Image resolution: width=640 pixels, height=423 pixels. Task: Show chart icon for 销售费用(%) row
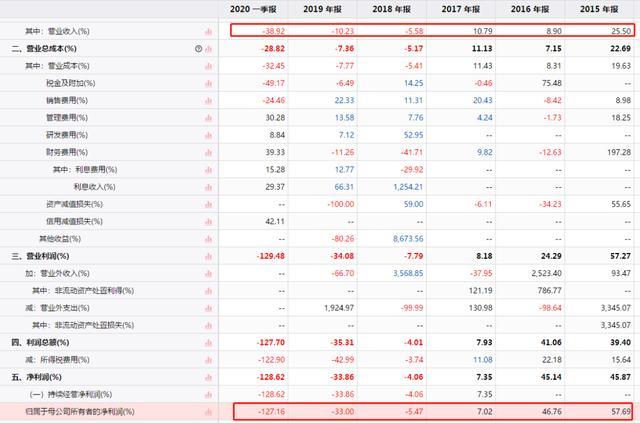coord(209,101)
